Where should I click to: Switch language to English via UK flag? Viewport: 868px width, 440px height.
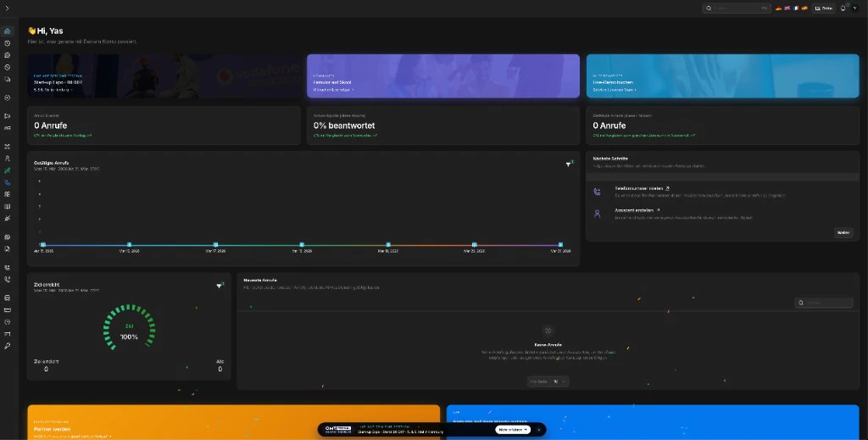pyautogui.click(x=787, y=8)
